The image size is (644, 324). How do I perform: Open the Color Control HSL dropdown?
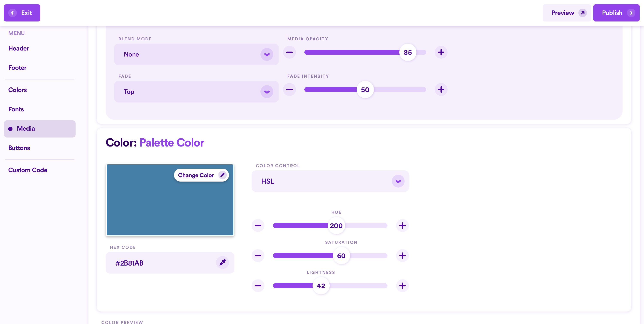(330, 181)
